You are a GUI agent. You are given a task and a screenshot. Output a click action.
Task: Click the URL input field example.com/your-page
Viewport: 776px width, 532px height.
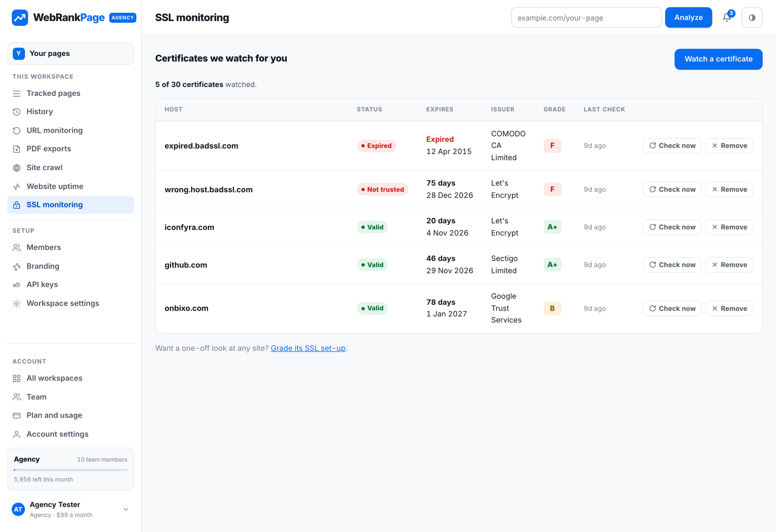[x=586, y=17]
